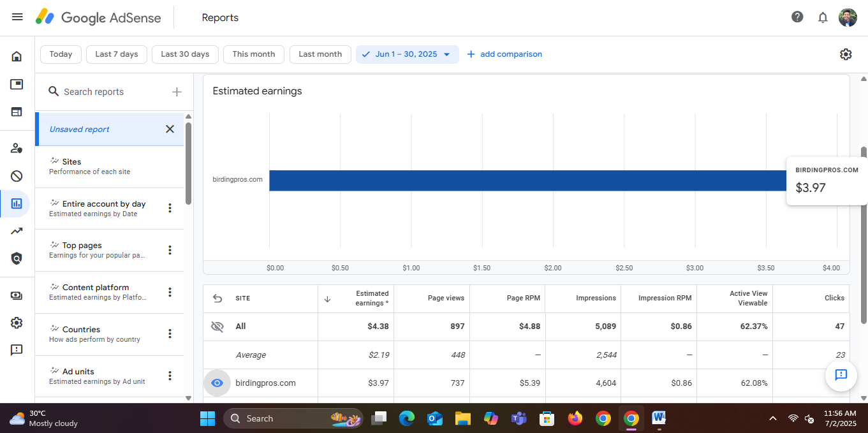This screenshot has height=433, width=868.
Task: Open options for Ad units report
Action: pyautogui.click(x=170, y=376)
